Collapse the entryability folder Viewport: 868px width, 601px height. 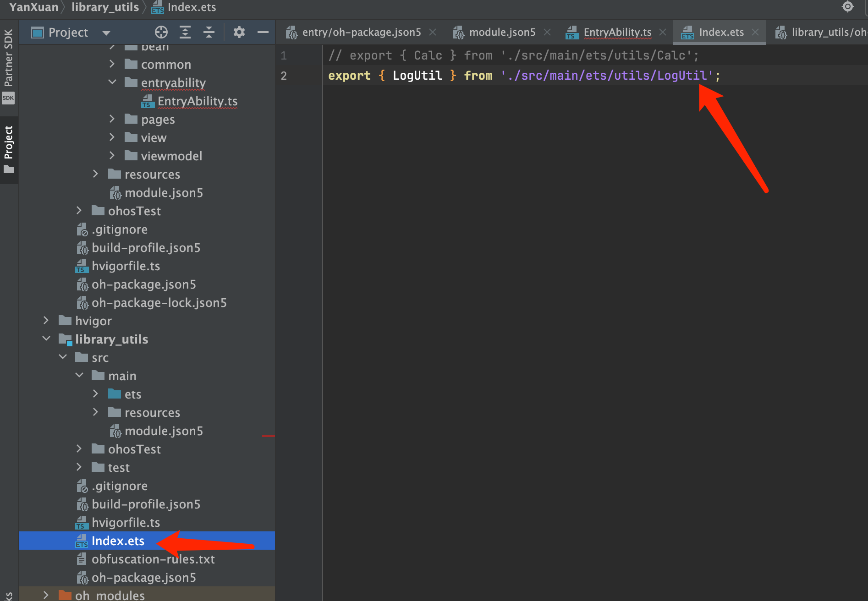tap(112, 82)
